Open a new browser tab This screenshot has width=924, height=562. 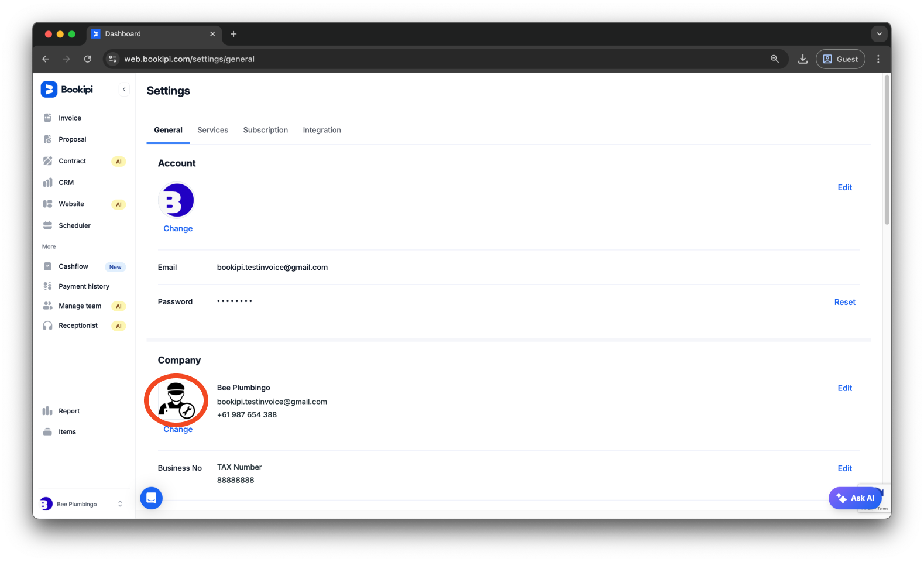coord(233,34)
